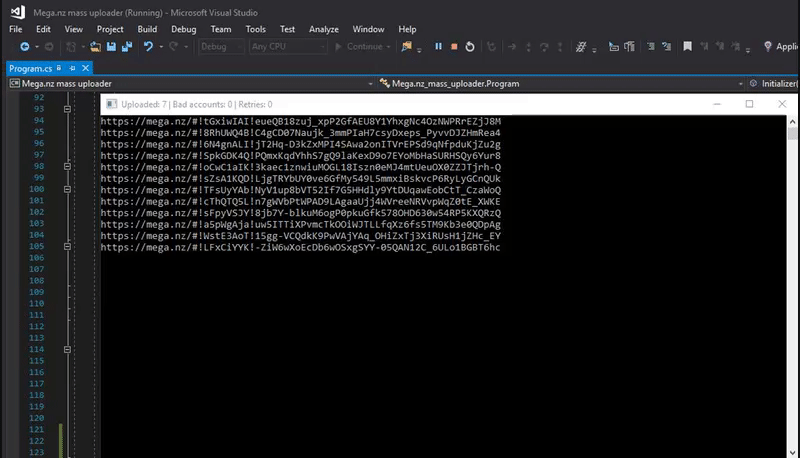Open the Edit menu
The width and height of the screenshot is (800, 458).
tap(43, 29)
